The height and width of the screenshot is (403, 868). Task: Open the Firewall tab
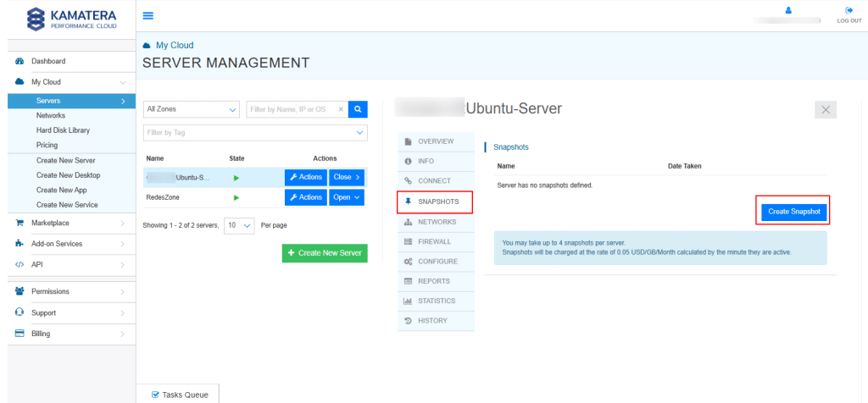(436, 242)
